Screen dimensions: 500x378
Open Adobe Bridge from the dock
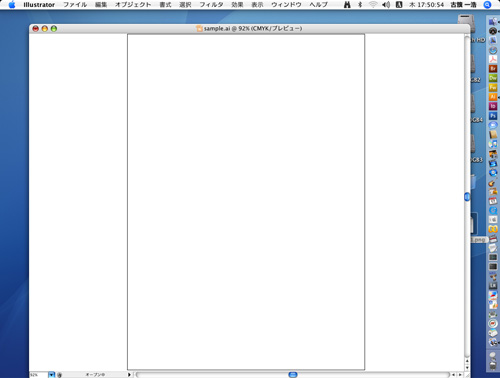click(x=493, y=69)
